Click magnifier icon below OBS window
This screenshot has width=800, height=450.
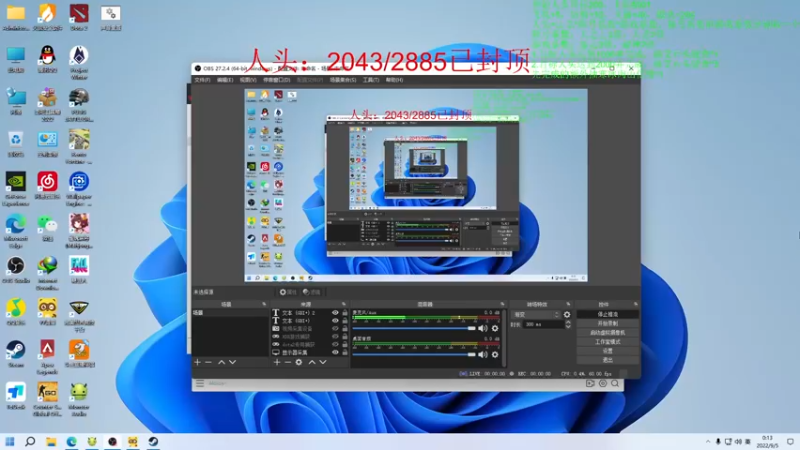point(615,383)
